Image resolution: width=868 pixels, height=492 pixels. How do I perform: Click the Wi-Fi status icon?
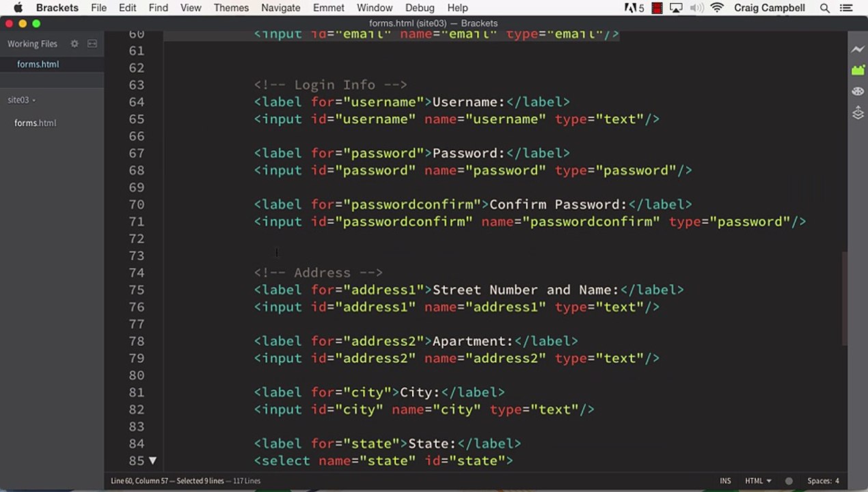pyautogui.click(x=717, y=8)
